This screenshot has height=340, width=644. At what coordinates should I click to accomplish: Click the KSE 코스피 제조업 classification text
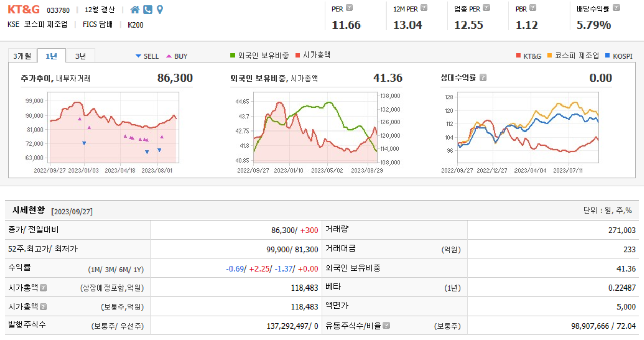37,24
